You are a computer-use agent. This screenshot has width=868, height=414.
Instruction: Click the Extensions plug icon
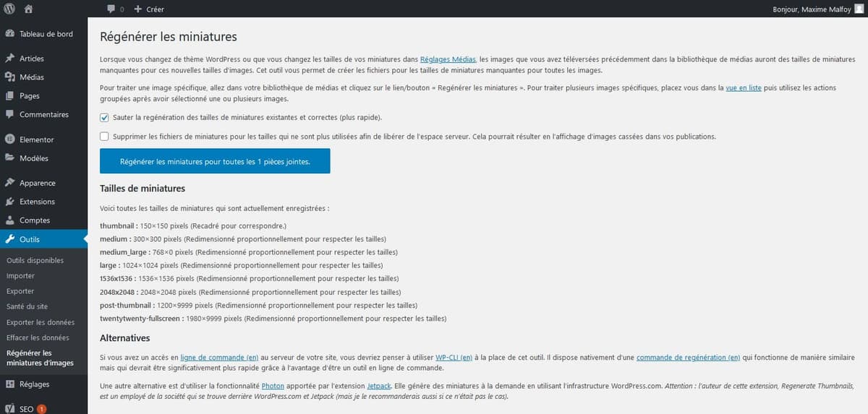(x=9, y=202)
